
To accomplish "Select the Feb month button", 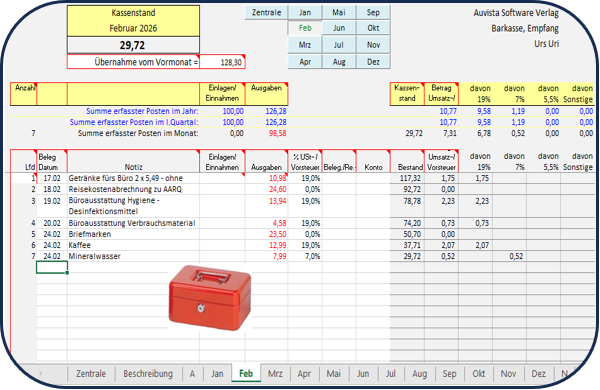I will (x=305, y=28).
